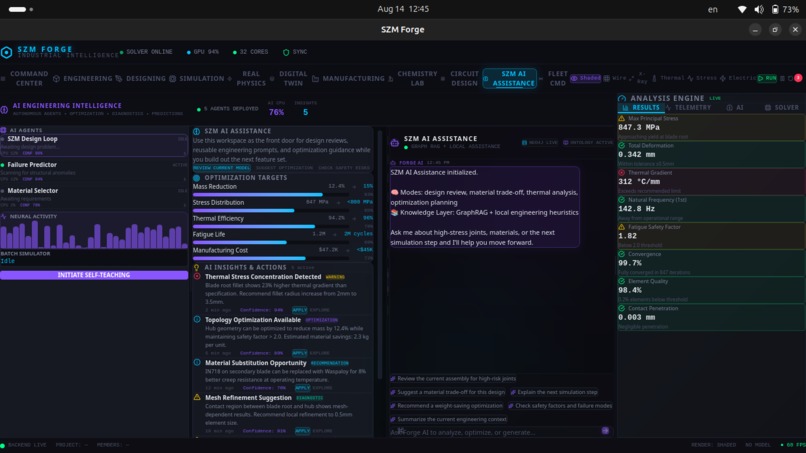The image size is (806, 453).
Task: Click the Thermal Stress Concentration red icon
Action: coord(197,277)
